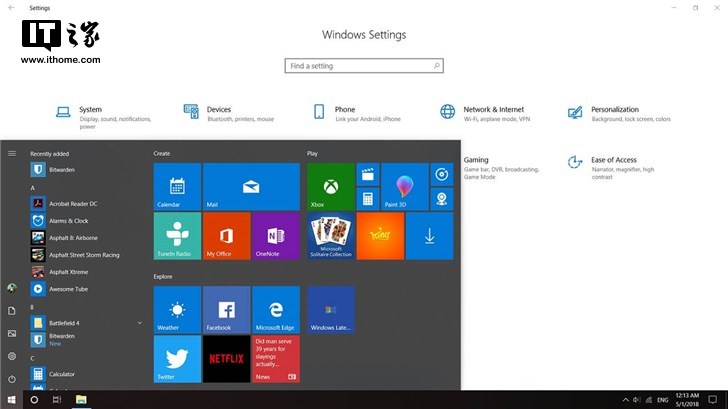Launch the Xbox tile
The width and height of the screenshot is (728, 409).
pos(331,187)
